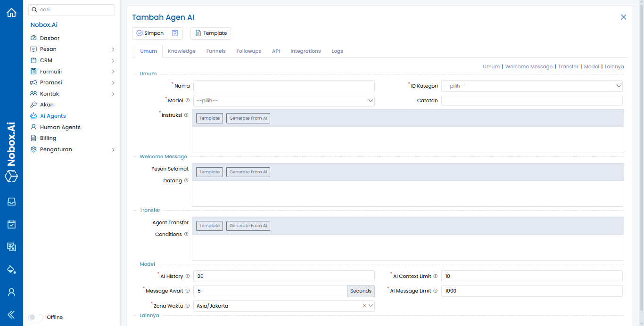Image resolution: width=644 pixels, height=326 pixels.
Task: Collapse the sidebar with the double chevron
Action: click(11, 315)
